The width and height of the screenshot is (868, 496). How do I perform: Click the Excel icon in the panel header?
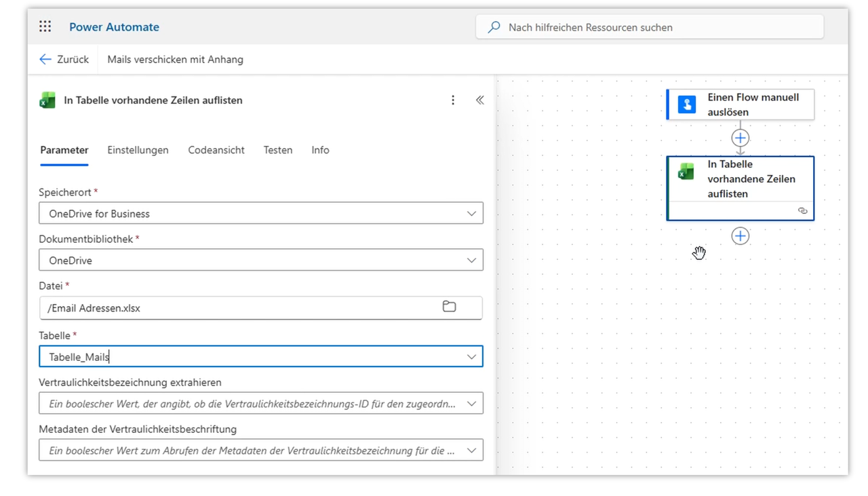47,100
